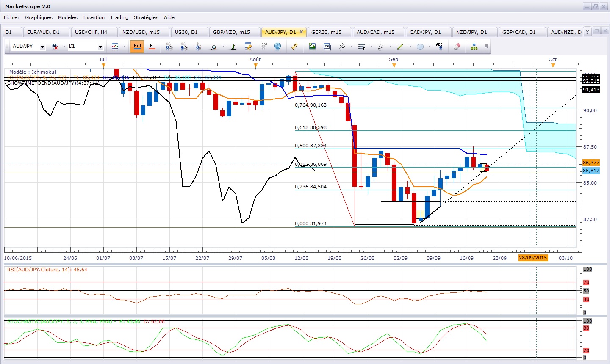
Task: Click the 28/09/2015 date marker on axis
Action: [533, 258]
